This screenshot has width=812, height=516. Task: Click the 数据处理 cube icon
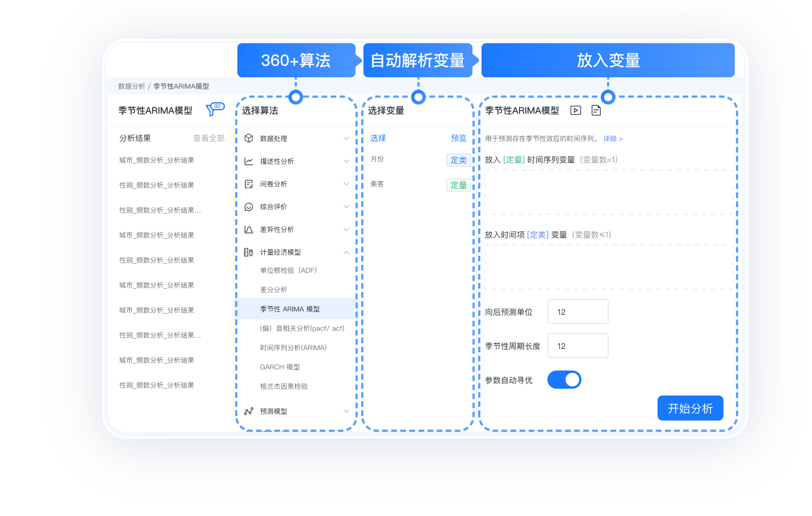pos(249,138)
